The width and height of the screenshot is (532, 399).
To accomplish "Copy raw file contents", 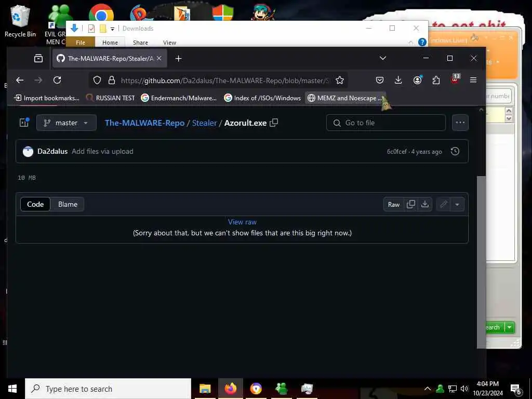I will tap(411, 204).
